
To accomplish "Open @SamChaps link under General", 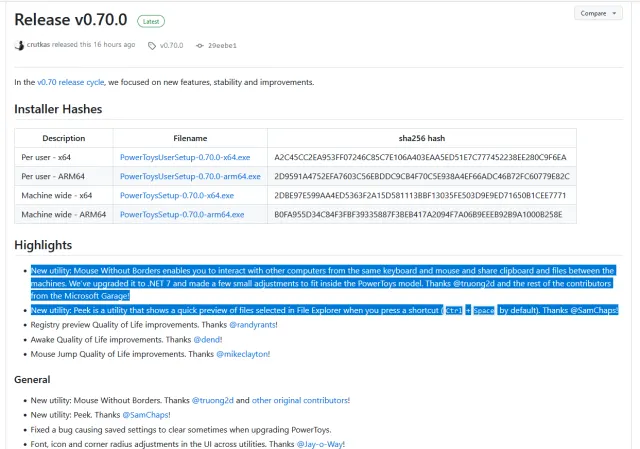I will click(145, 415).
